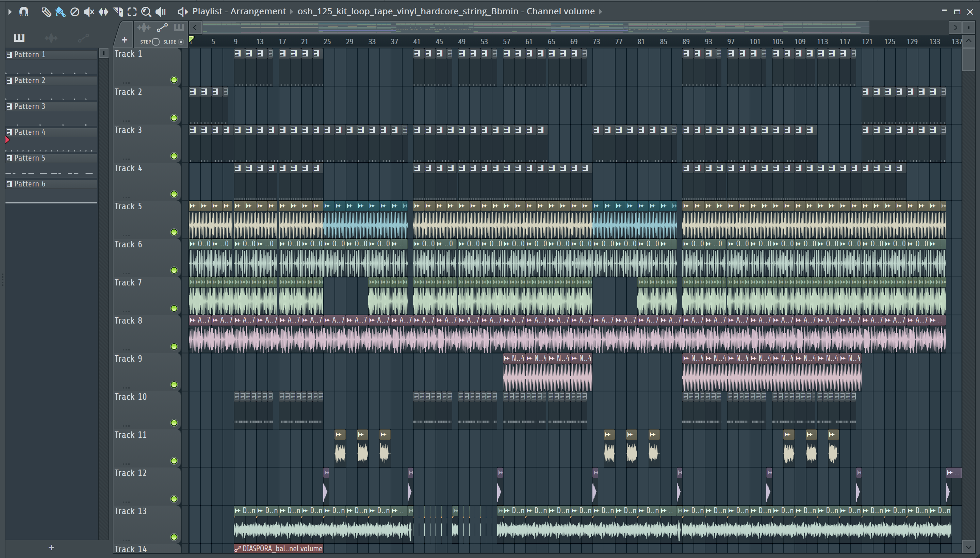
Task: Open Playlist - Arrangement menu
Action: coord(239,12)
